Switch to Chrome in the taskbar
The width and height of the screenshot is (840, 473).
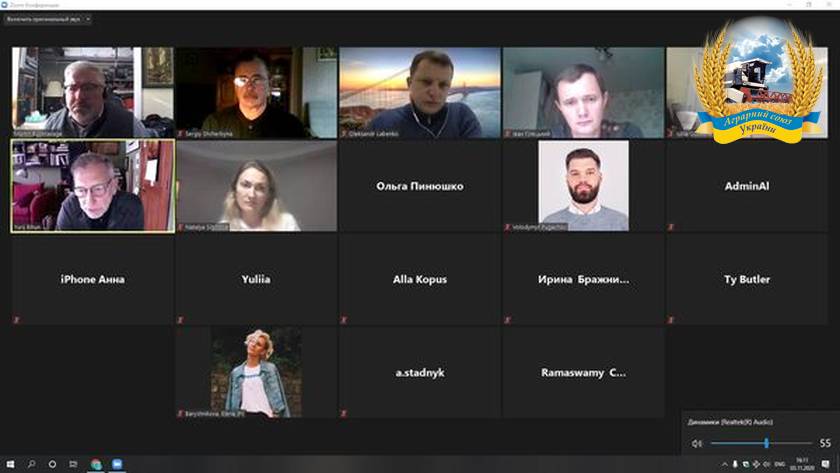pos(96,464)
